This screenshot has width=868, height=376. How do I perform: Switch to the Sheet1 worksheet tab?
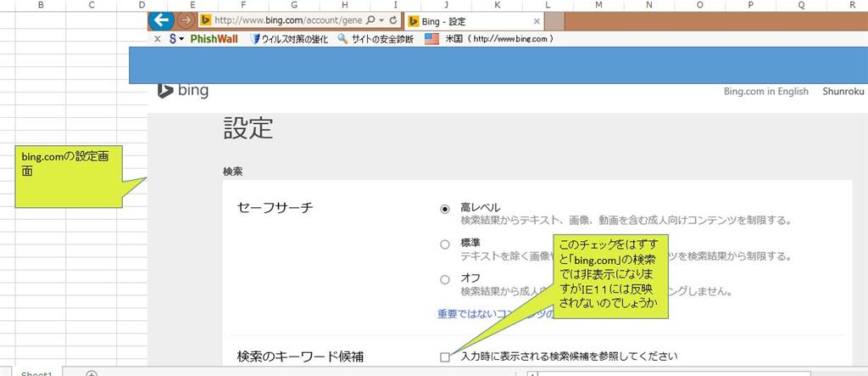[36, 373]
